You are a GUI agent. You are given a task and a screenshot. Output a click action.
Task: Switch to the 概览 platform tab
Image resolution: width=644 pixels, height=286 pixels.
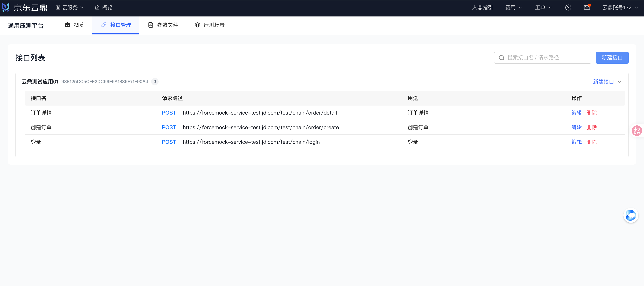pos(74,25)
